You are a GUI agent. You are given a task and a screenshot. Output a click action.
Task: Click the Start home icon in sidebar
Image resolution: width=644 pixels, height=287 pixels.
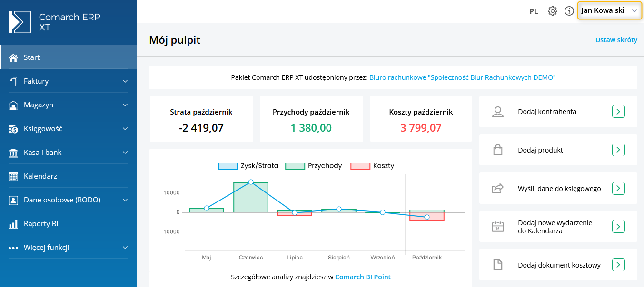13,57
